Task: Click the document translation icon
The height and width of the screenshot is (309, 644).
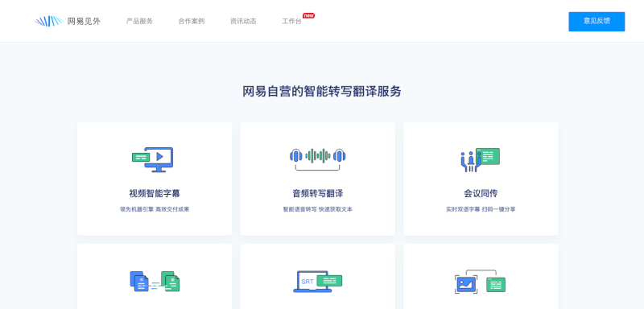Action: 155,282
